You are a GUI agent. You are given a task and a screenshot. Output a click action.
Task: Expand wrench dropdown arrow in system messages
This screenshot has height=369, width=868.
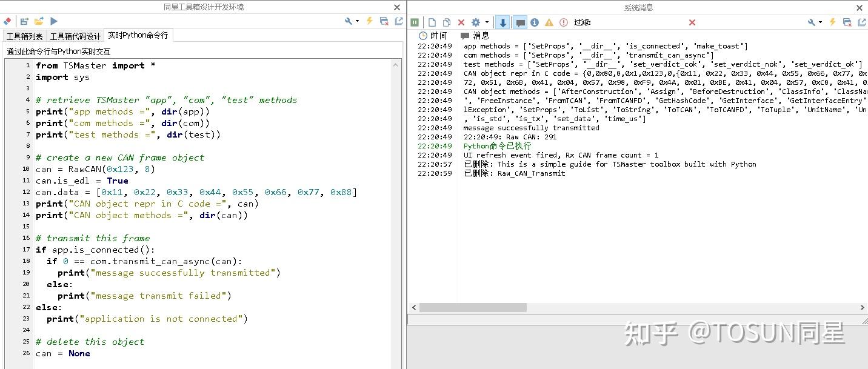[820, 22]
